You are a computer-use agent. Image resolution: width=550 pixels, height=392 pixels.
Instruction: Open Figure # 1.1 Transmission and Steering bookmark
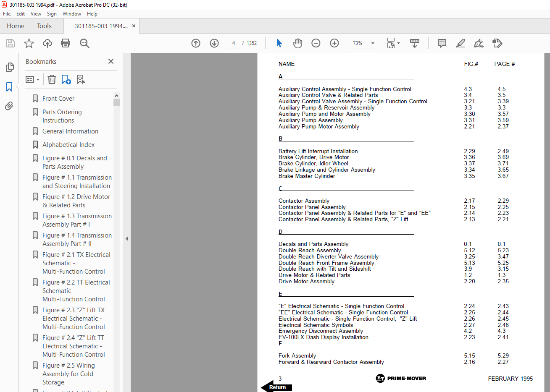[77, 182]
